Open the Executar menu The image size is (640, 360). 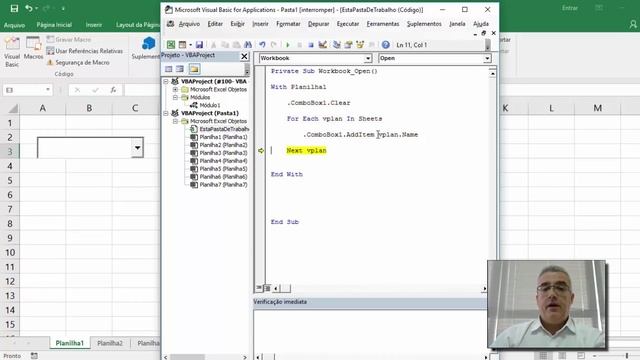pyautogui.click(x=348, y=24)
